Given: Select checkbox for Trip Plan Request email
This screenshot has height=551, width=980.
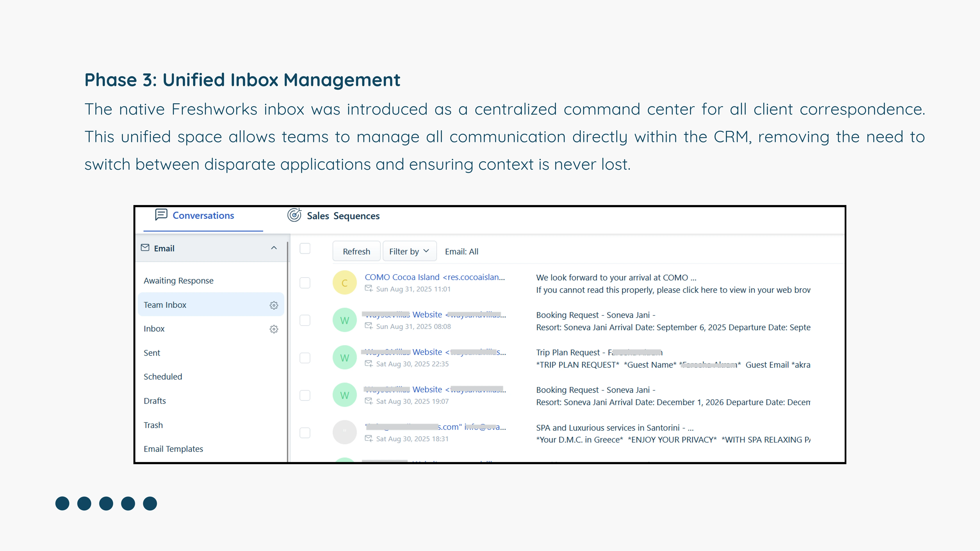Looking at the screenshot, I should [x=305, y=358].
